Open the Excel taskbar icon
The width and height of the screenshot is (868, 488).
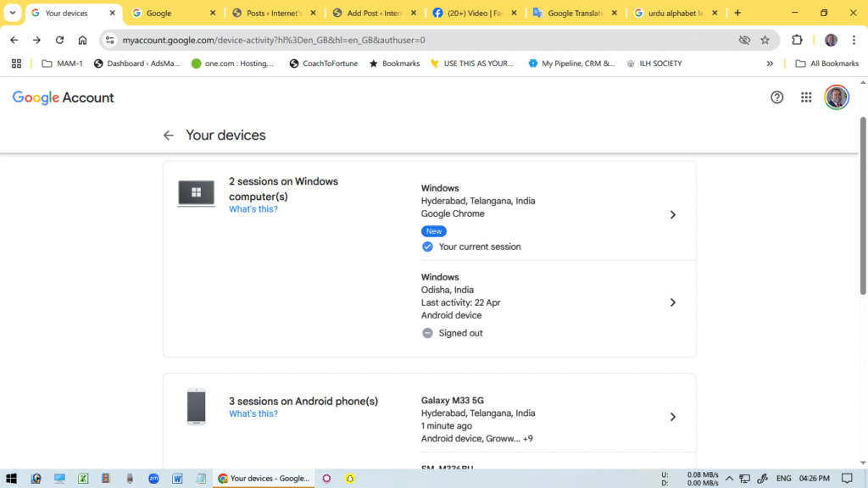[x=83, y=479]
